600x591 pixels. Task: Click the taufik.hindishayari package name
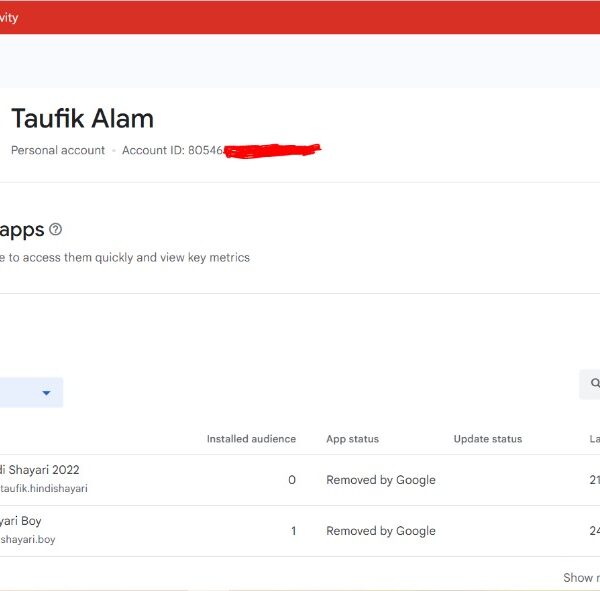[x=44, y=489]
